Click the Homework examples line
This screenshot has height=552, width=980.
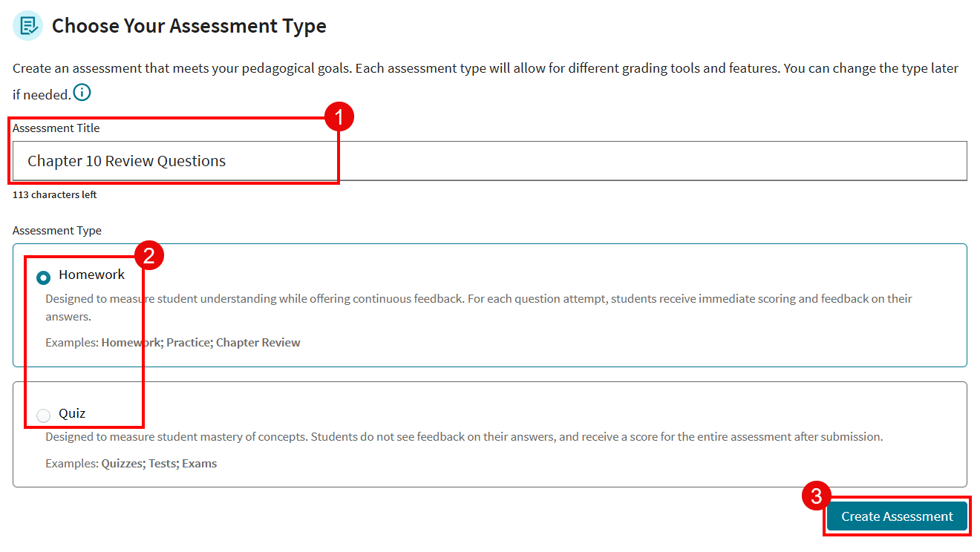172,343
